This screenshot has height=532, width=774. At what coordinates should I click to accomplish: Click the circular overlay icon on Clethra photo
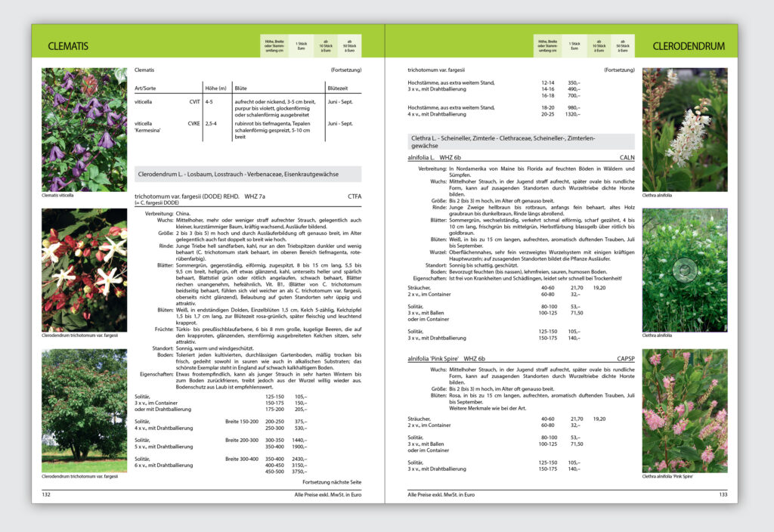coord(684,270)
